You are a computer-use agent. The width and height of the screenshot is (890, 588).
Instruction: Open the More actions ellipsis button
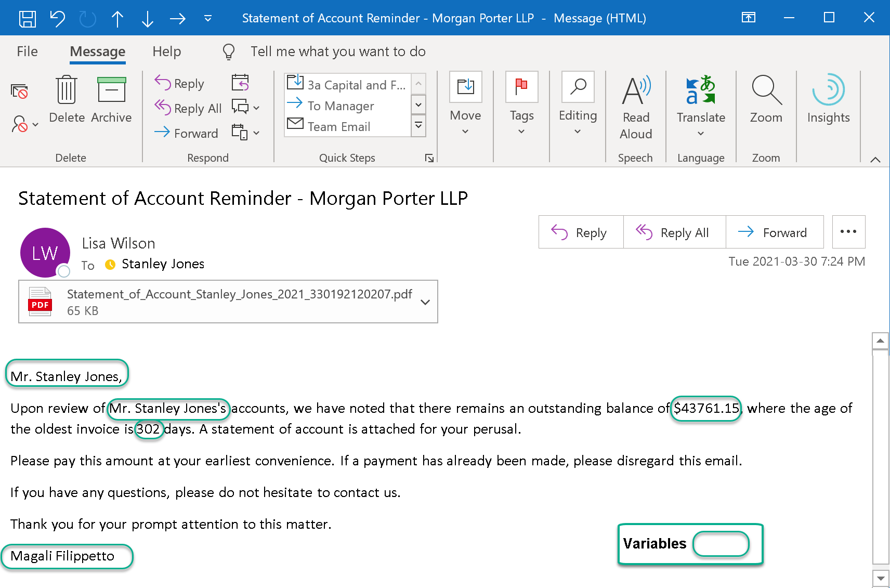[848, 232]
